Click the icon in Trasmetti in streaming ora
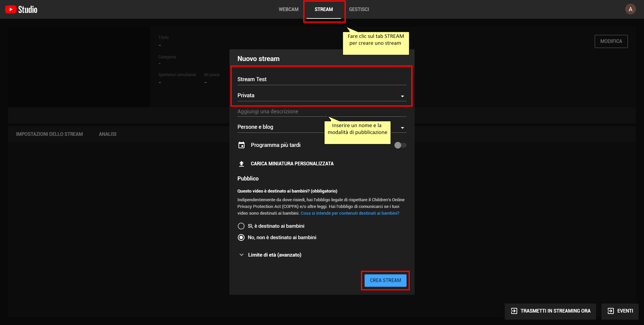 pos(514,311)
